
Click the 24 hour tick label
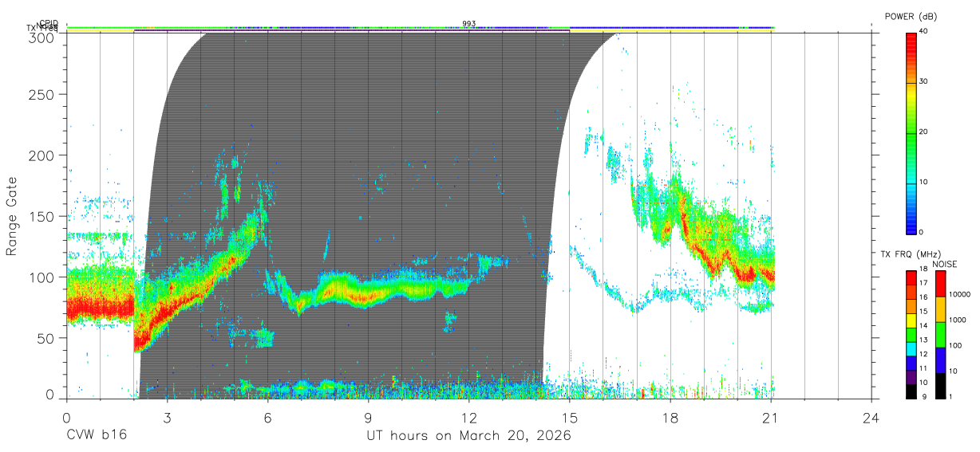coord(871,417)
